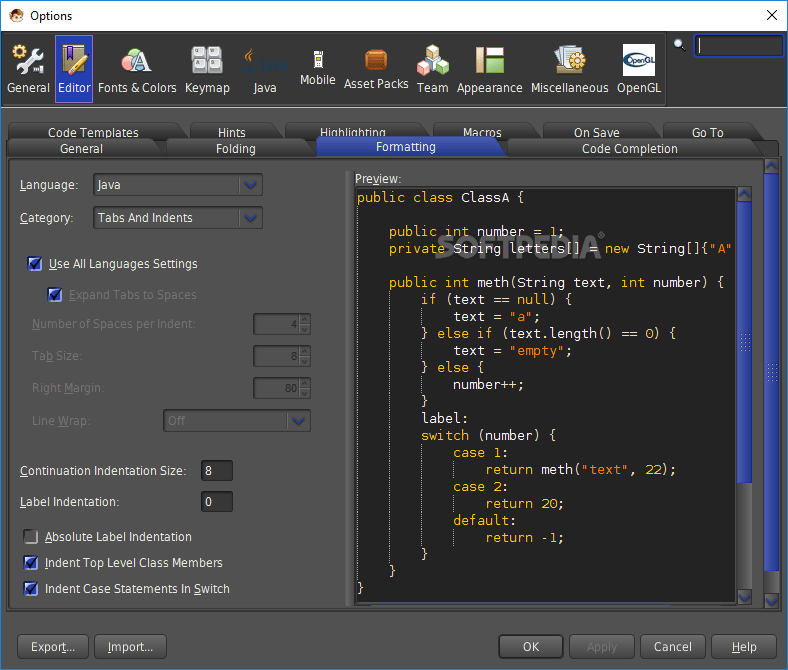Click preview scrollbar down arrow

pyautogui.click(x=745, y=597)
